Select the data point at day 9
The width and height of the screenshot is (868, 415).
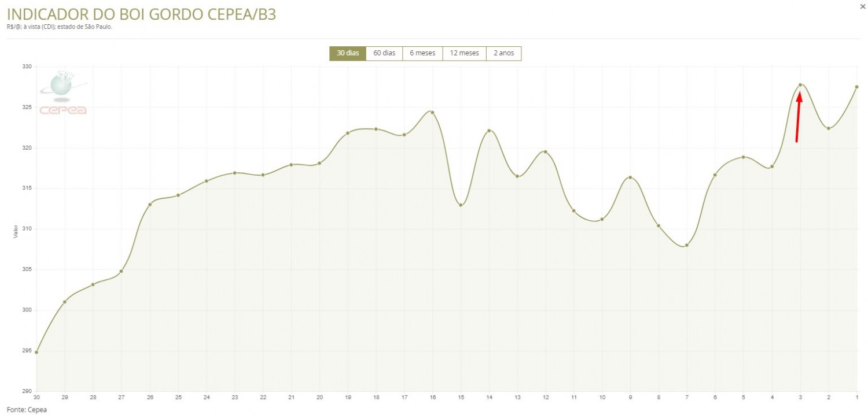[630, 177]
